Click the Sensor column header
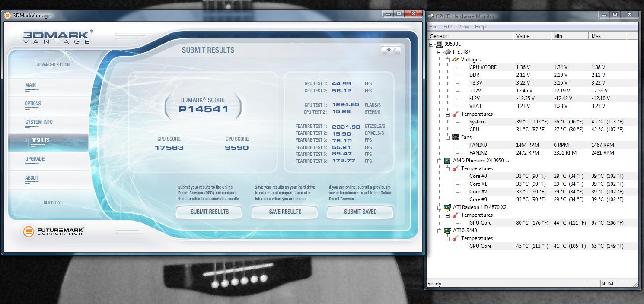 (470, 36)
